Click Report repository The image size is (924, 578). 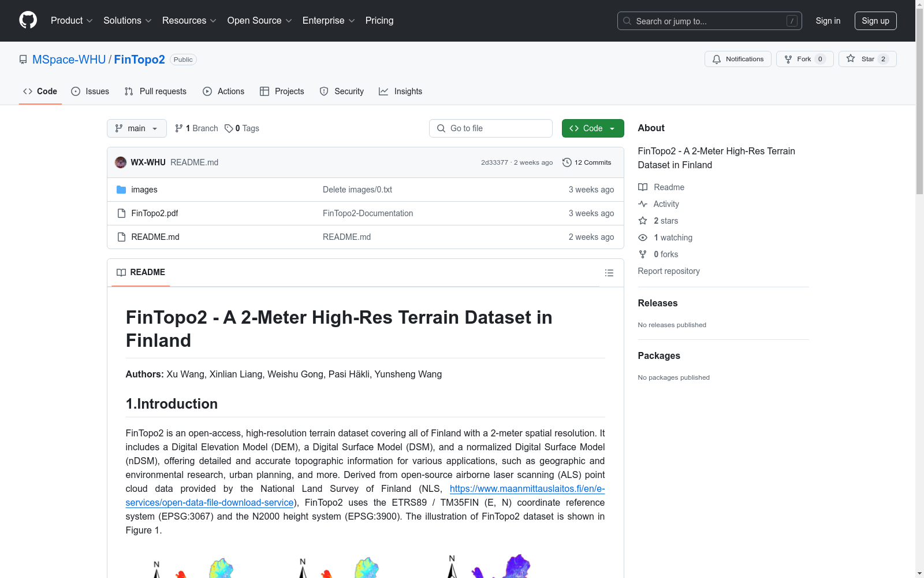click(x=669, y=271)
